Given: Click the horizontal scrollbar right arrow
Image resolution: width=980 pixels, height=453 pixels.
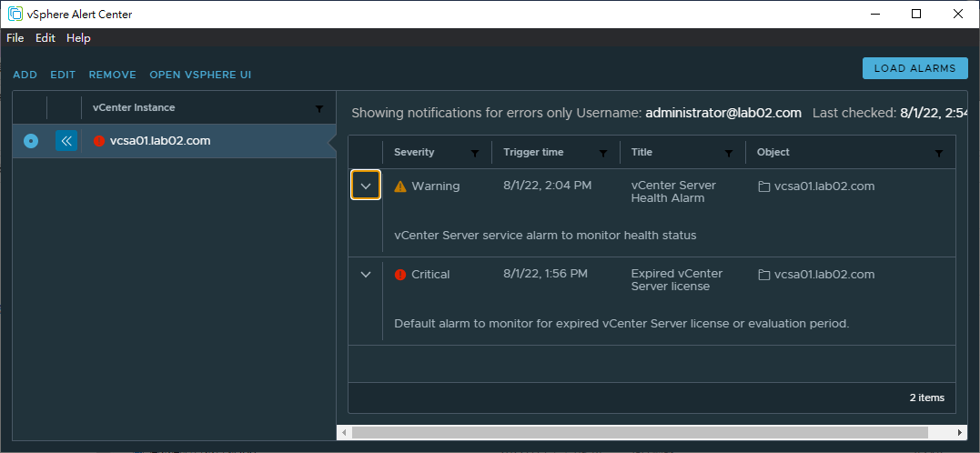Looking at the screenshot, I should coord(961,432).
